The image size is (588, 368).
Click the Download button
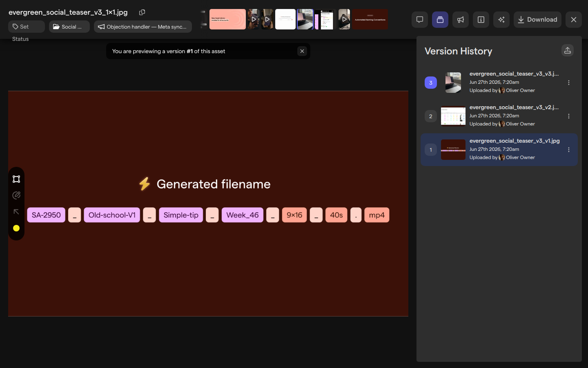point(537,20)
